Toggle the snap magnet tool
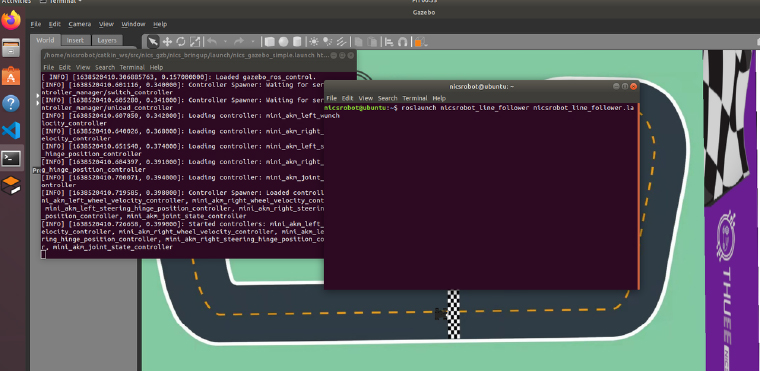760x372 pixels. click(x=402, y=42)
